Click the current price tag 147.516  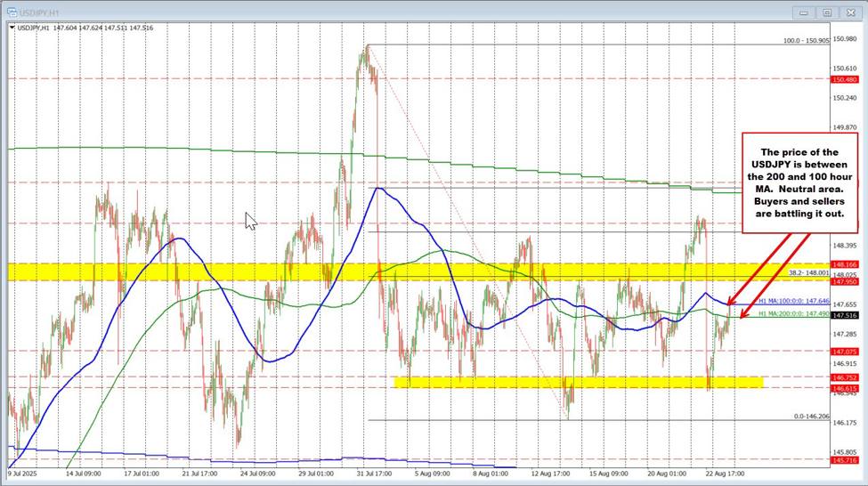[845, 315]
